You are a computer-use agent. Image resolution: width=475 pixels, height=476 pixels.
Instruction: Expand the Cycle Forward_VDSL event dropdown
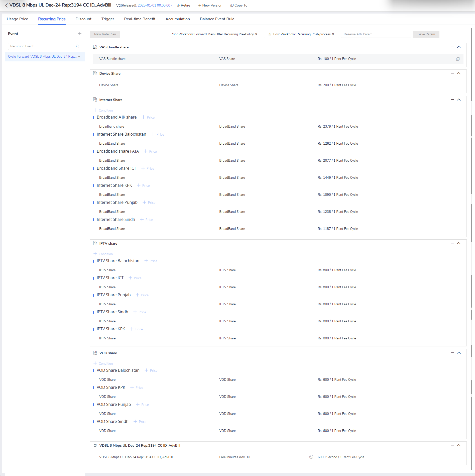point(79,57)
